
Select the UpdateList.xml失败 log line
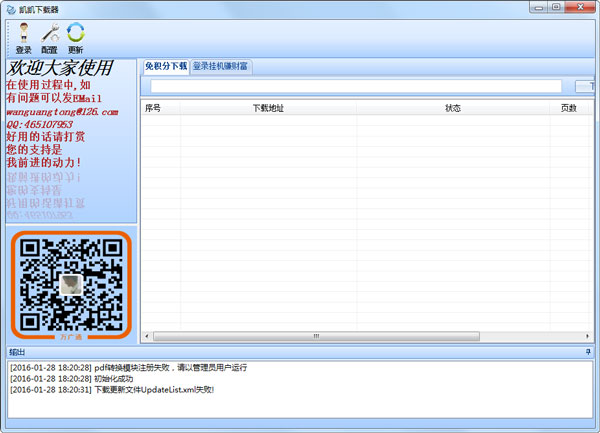point(112,390)
